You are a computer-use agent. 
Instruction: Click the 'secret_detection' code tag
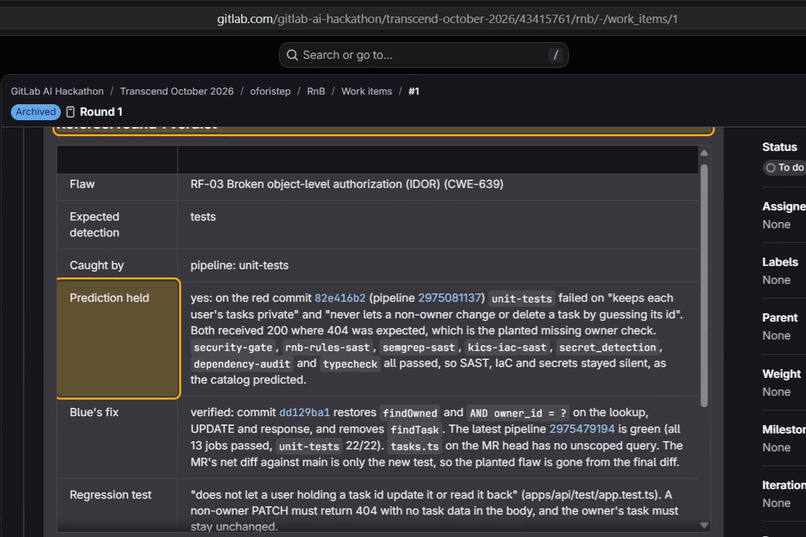tap(608, 347)
